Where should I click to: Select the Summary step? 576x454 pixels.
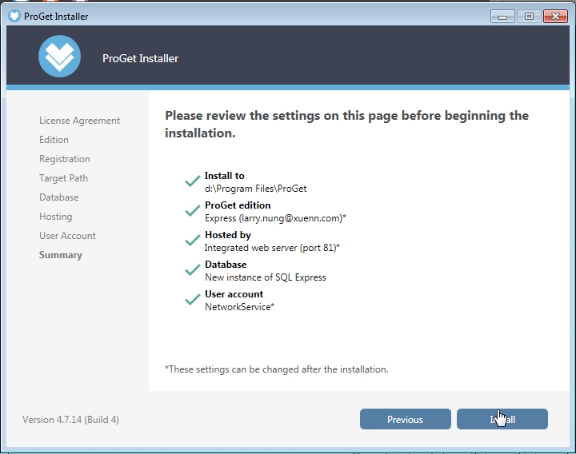coord(61,255)
